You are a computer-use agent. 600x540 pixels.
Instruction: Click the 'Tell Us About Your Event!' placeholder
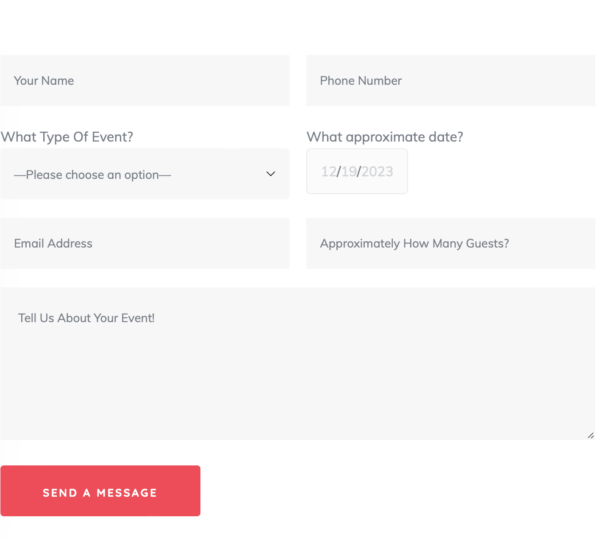86,318
